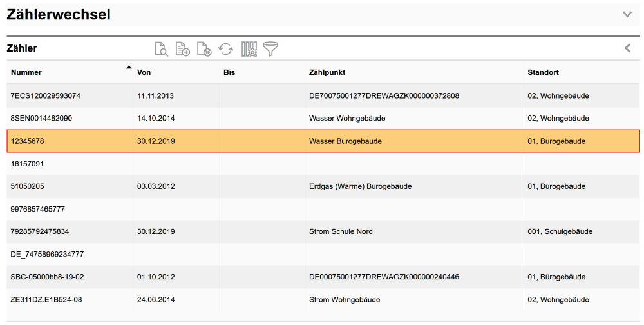Image resolution: width=644 pixels, height=325 pixels.
Task: Click the document export arrow icon
Action: (x=183, y=48)
